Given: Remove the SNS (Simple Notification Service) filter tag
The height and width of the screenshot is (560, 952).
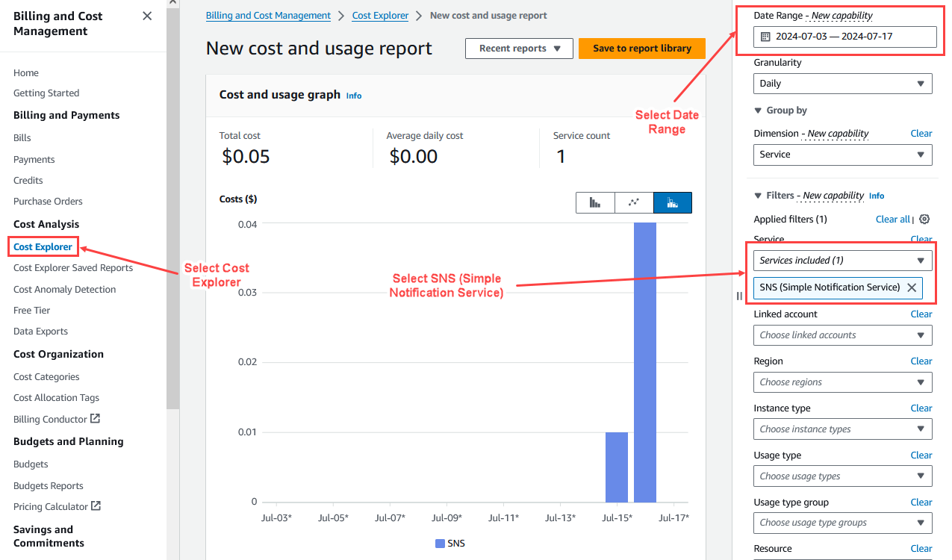Looking at the screenshot, I should [x=910, y=287].
